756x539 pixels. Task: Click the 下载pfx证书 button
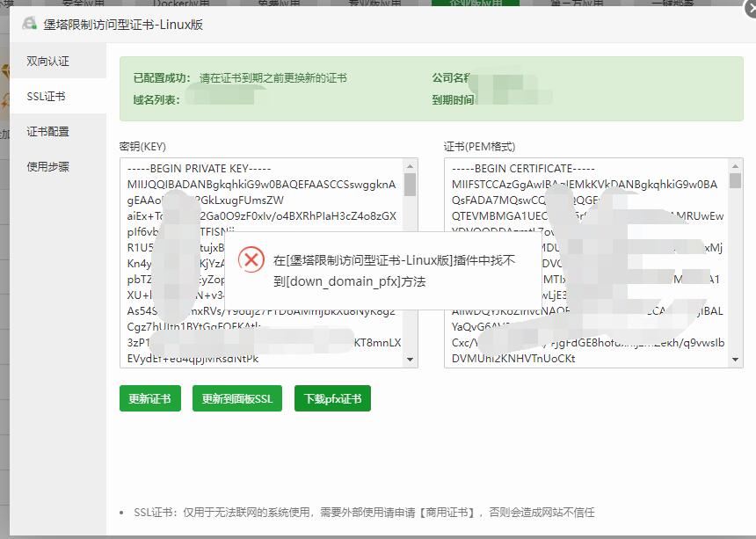(x=332, y=398)
